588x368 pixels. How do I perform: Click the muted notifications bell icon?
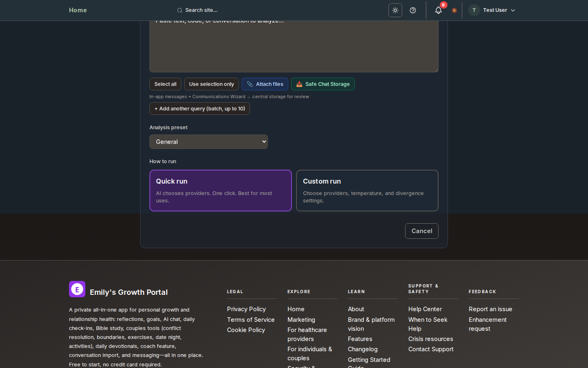(454, 11)
